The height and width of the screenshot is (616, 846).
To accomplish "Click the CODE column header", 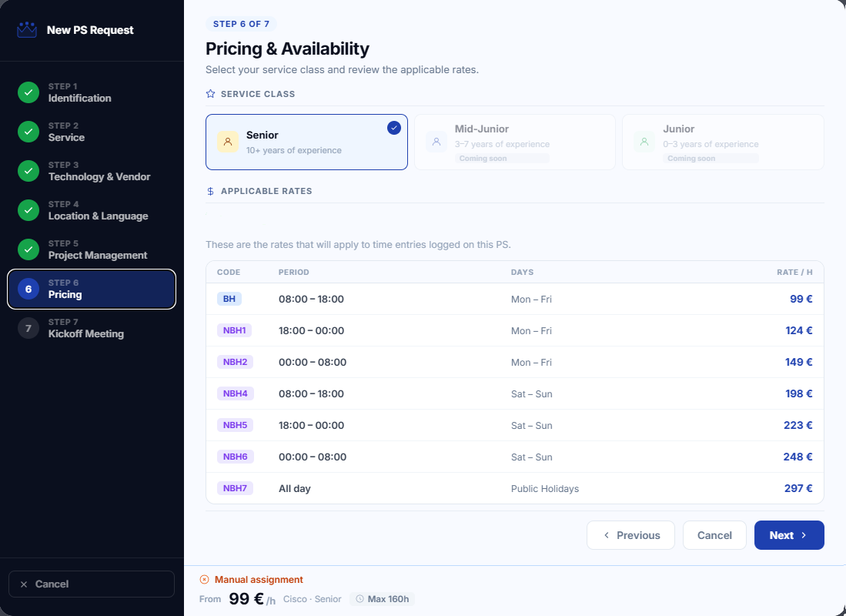I will (229, 272).
